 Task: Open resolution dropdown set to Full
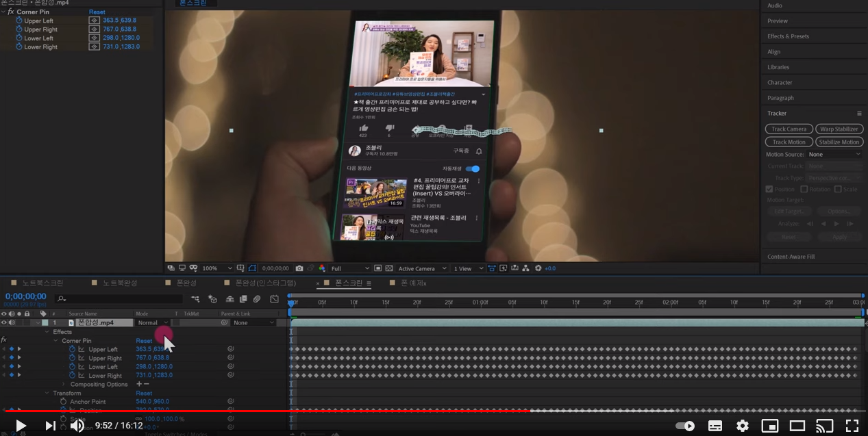click(349, 268)
